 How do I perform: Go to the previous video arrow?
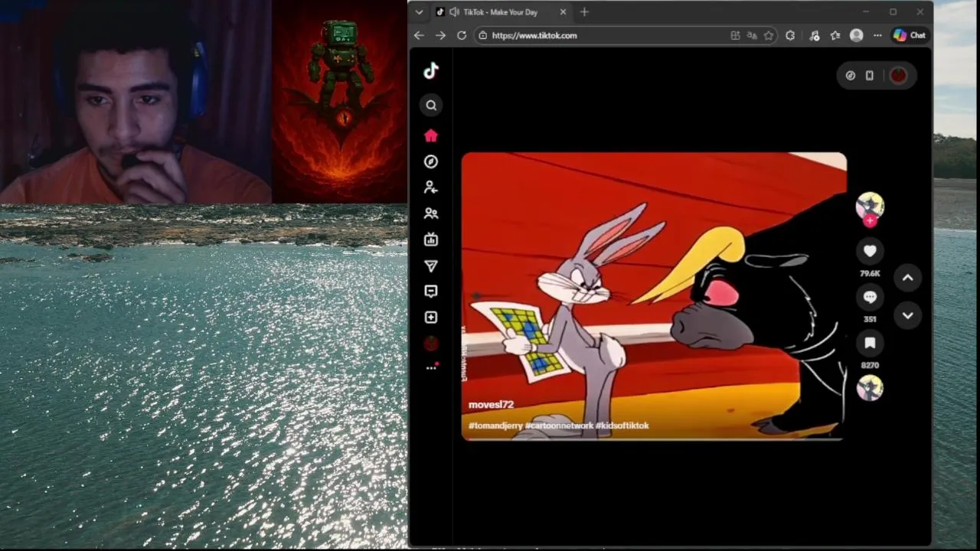click(907, 278)
